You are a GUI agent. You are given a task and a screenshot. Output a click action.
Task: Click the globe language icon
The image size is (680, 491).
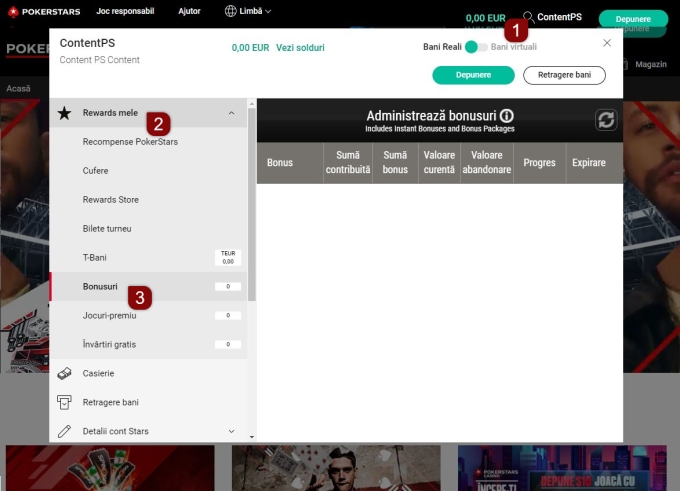click(x=230, y=11)
